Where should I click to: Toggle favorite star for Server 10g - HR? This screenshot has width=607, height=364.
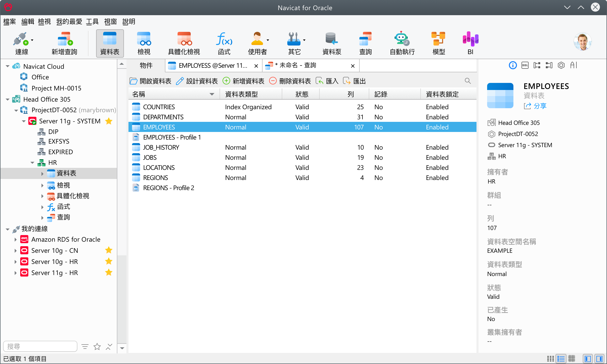109,261
